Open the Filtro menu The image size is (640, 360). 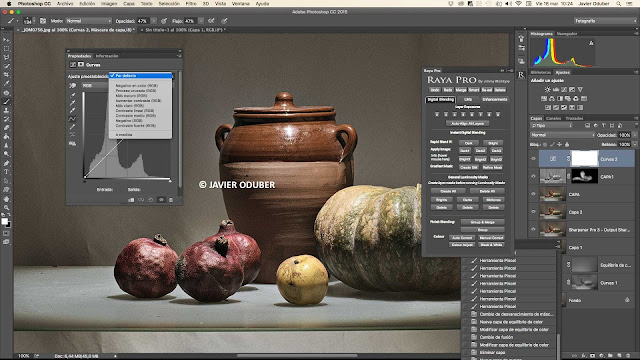pyautogui.click(x=191, y=3)
